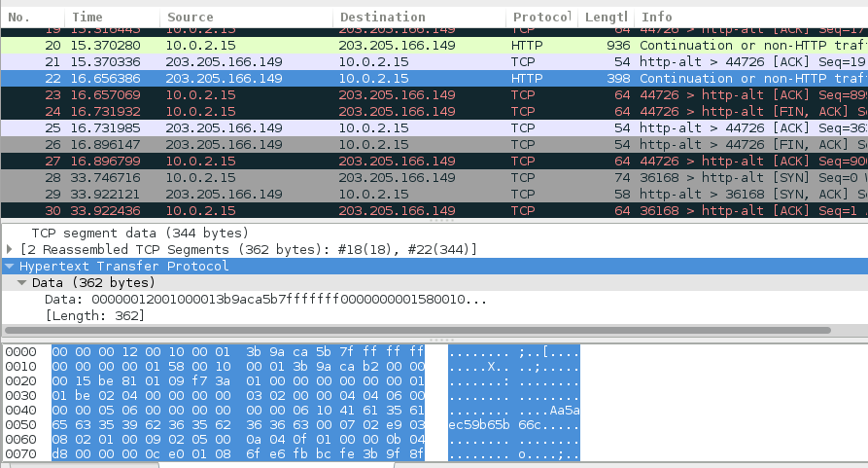This screenshot has width=868, height=468.
Task: Select packet 24 with FIN, ACK at 16.731932
Action: (434, 112)
